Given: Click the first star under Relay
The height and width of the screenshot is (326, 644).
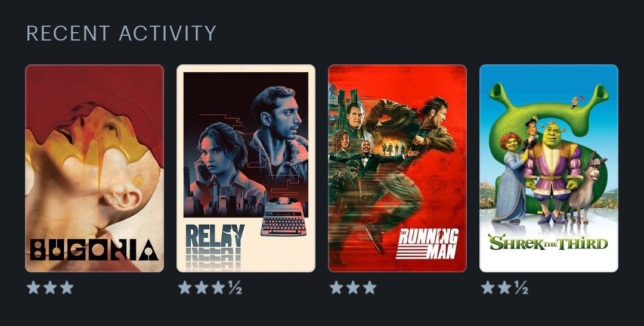Looking at the screenshot, I should tap(185, 287).
